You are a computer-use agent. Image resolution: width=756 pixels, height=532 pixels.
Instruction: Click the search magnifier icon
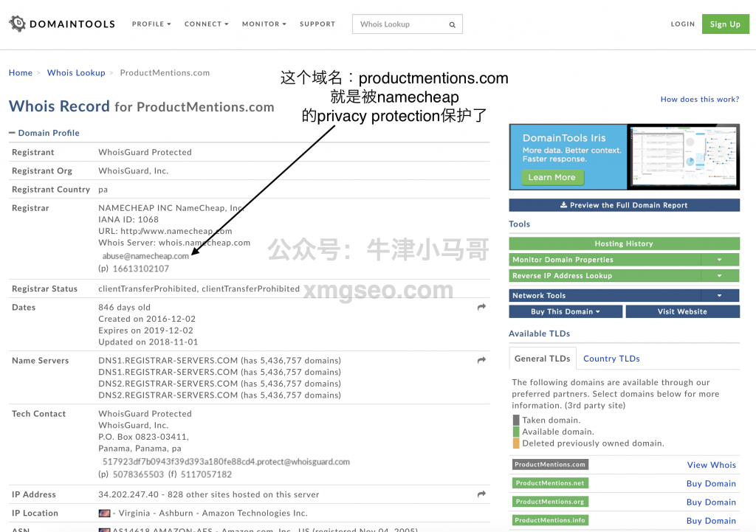pos(453,24)
